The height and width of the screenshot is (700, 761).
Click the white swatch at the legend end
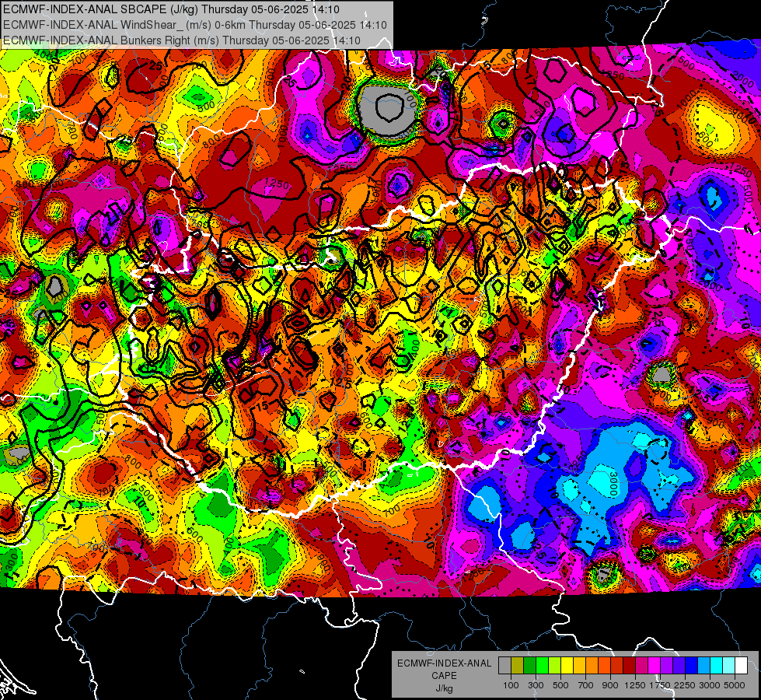click(x=741, y=666)
